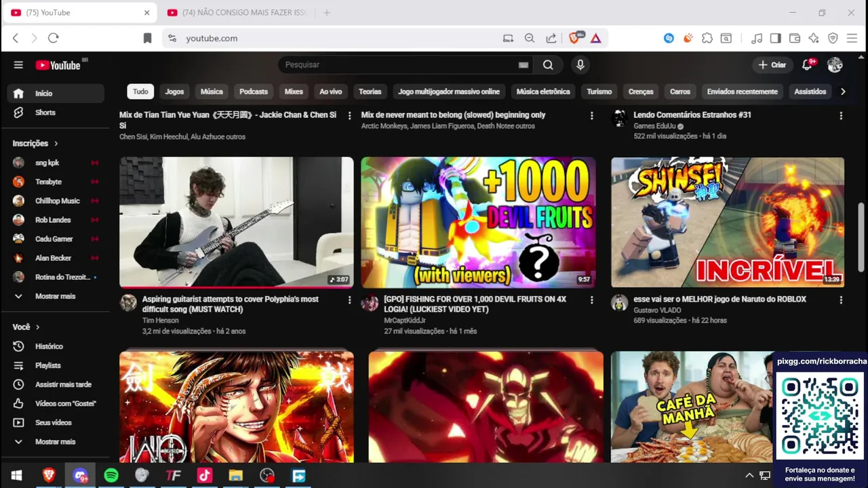
Task: Select the Ao vivo filter chip
Action: (x=331, y=91)
